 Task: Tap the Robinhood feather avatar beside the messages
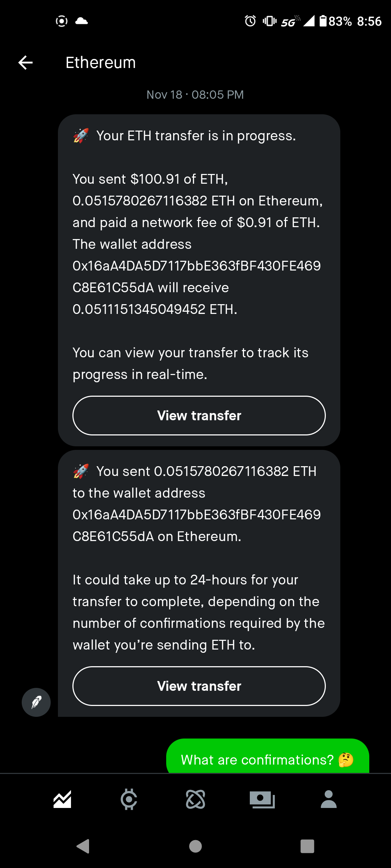[36, 702]
